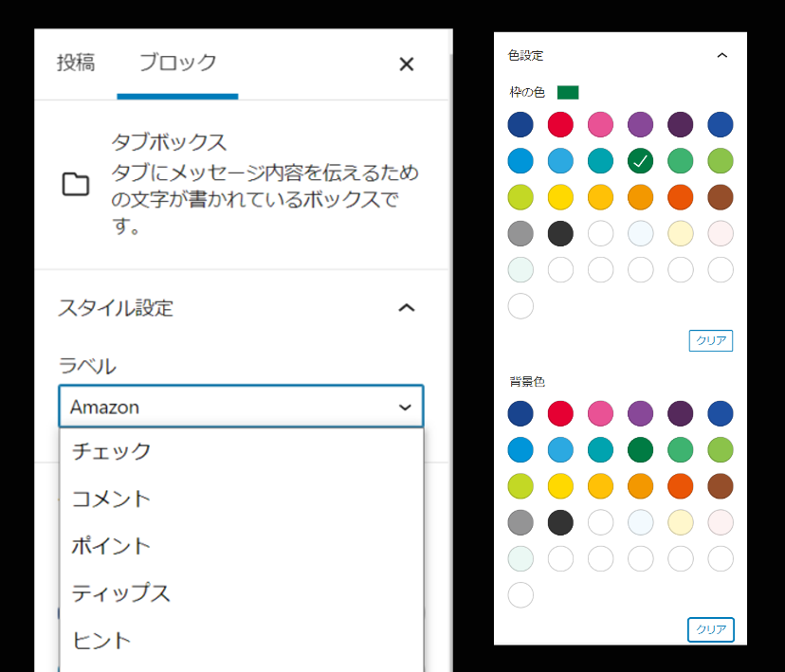Screen dimensions: 785x672
Task: Pick pink in 背景色 palette
Action: point(600,414)
